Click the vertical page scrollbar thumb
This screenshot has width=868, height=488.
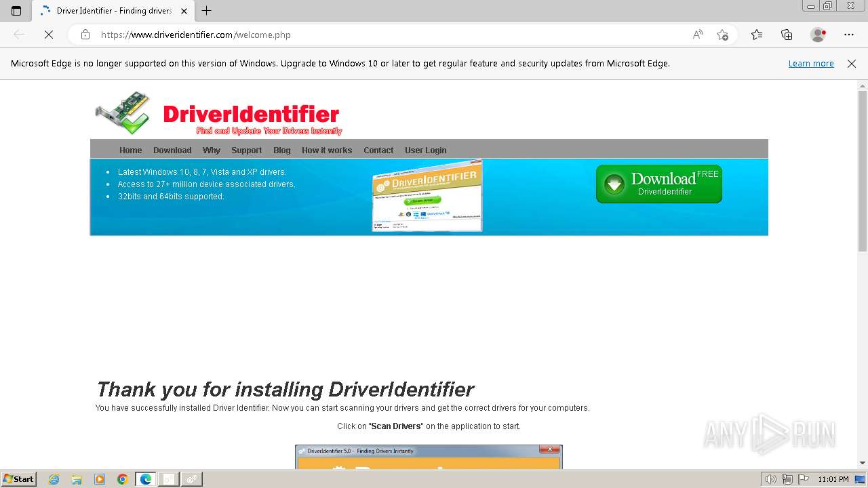click(x=863, y=171)
